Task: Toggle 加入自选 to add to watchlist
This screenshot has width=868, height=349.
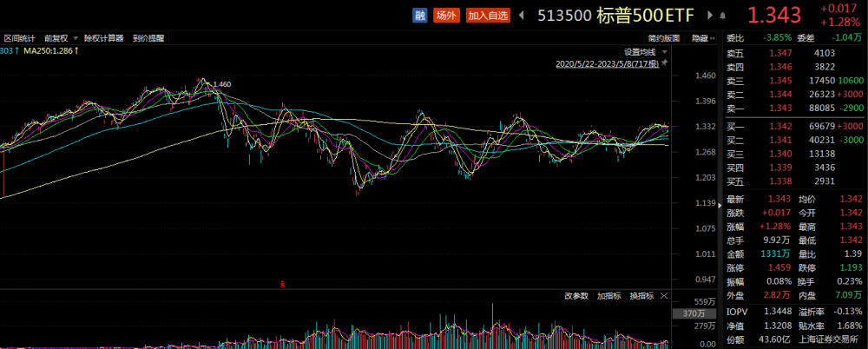Action: tap(488, 15)
